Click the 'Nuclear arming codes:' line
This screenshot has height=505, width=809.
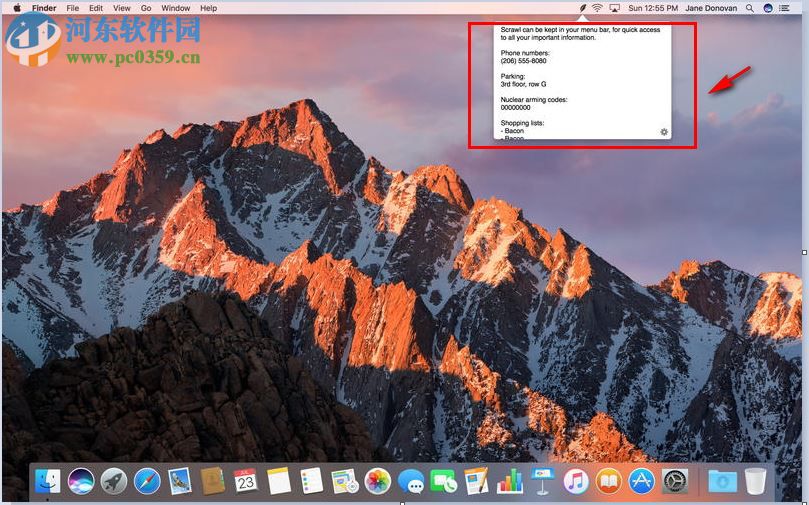point(534,100)
